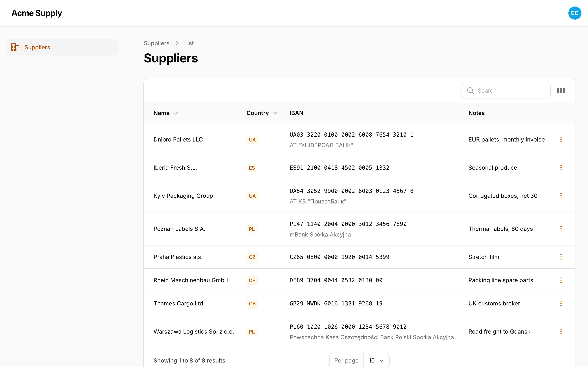Open the EC user avatar menu
Image resolution: width=588 pixels, height=367 pixels.
click(575, 13)
